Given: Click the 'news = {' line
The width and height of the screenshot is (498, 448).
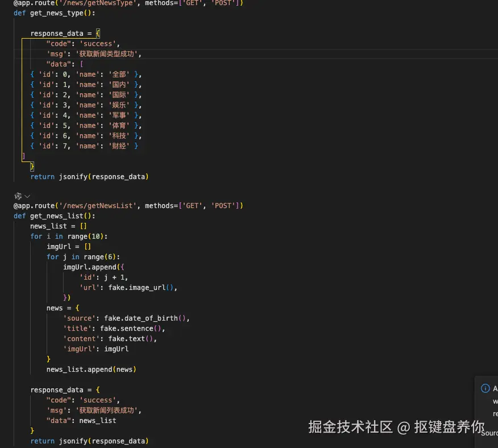Looking at the screenshot, I should (63, 308).
